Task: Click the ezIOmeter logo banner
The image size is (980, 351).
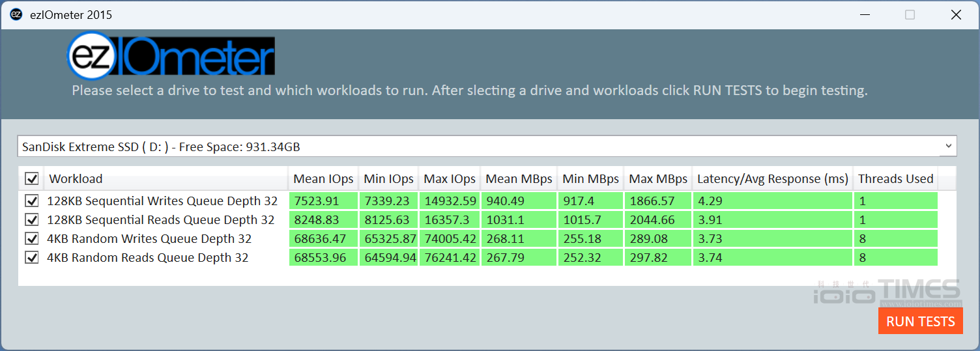Action: pyautogui.click(x=171, y=56)
